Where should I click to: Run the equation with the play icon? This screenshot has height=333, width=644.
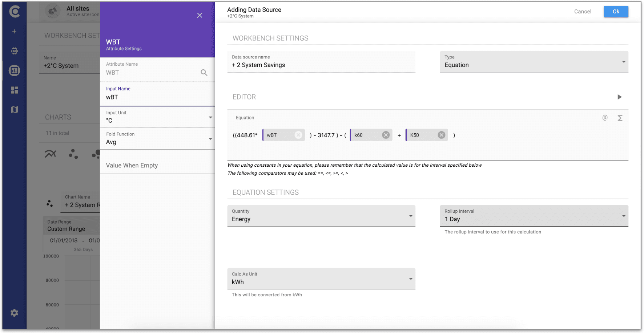pos(620,97)
